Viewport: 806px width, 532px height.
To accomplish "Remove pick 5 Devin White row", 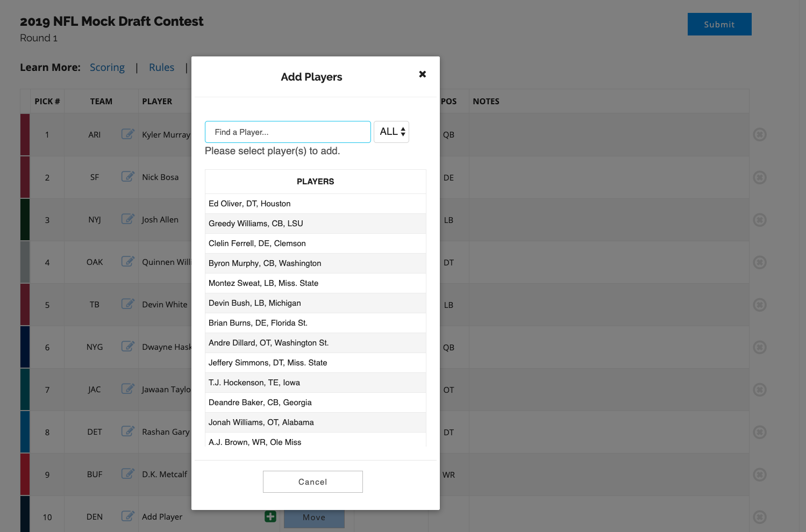I will [760, 305].
